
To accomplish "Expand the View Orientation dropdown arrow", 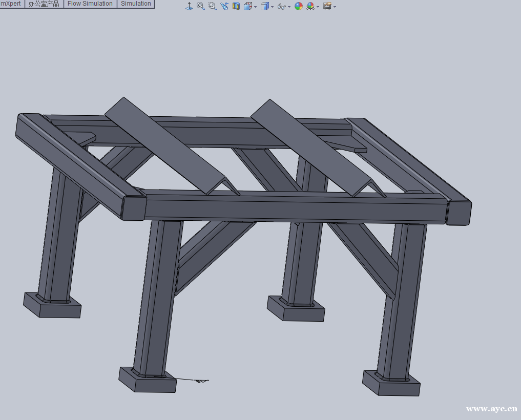I will 255,7.
